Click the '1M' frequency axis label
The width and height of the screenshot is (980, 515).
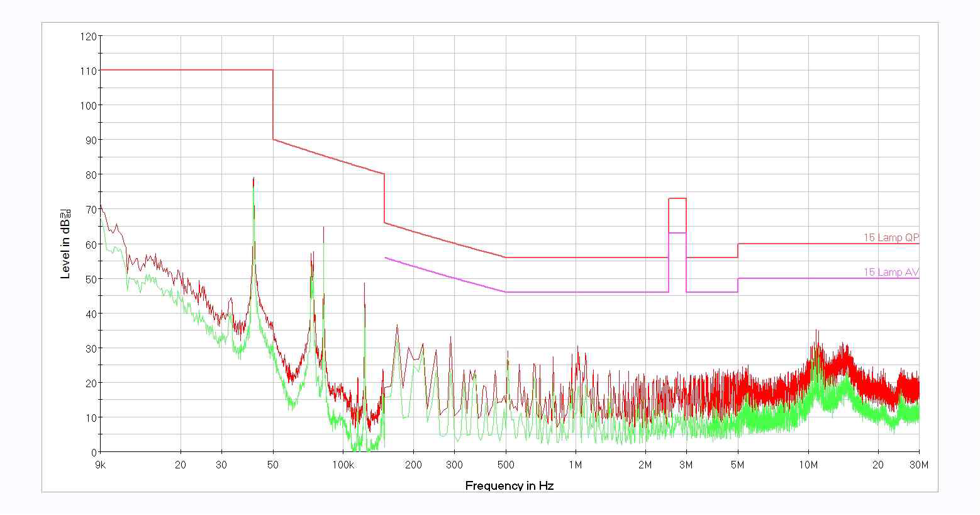[576, 465]
